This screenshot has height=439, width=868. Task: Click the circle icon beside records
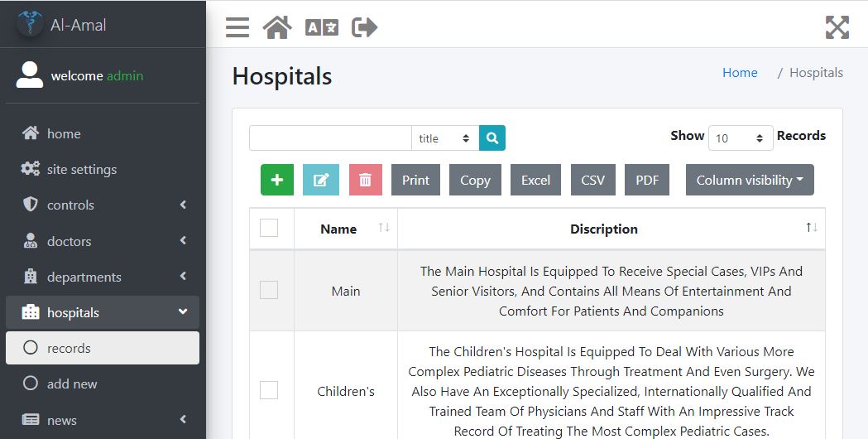[31, 348]
